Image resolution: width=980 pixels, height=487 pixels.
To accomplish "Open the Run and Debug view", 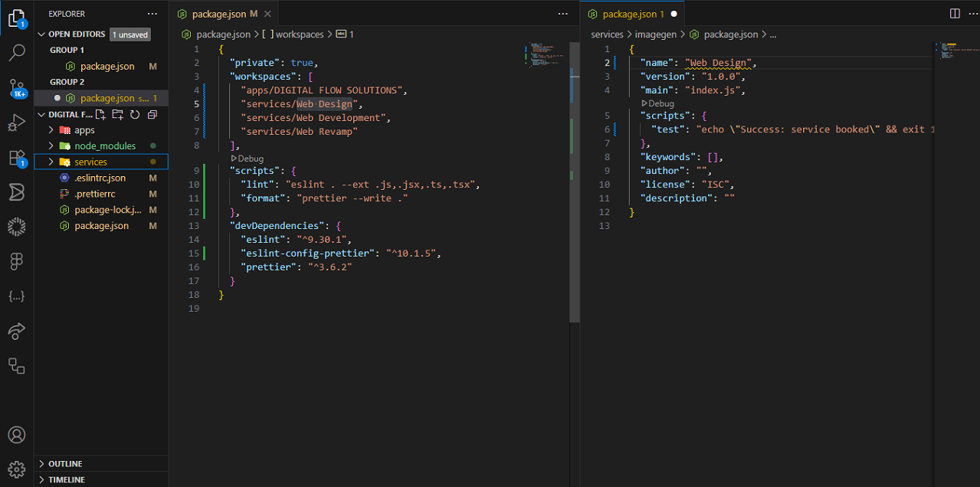I will click(17, 123).
